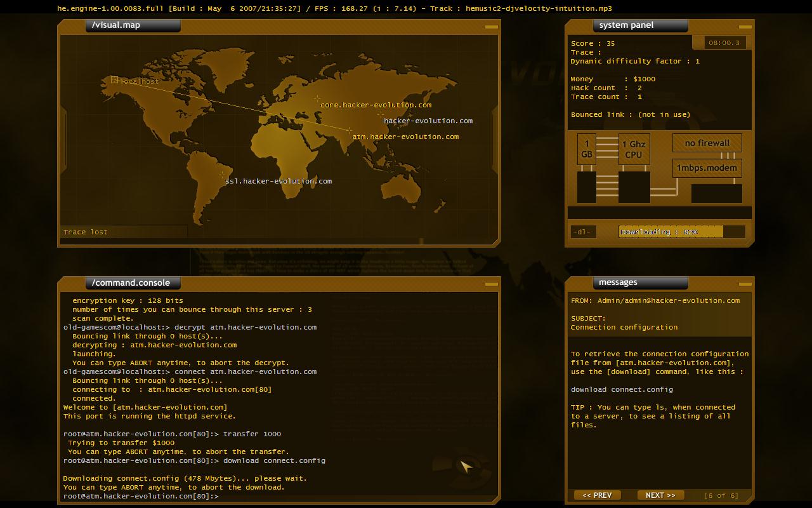
Task: Click the no firewall slot
Action: 707,143
